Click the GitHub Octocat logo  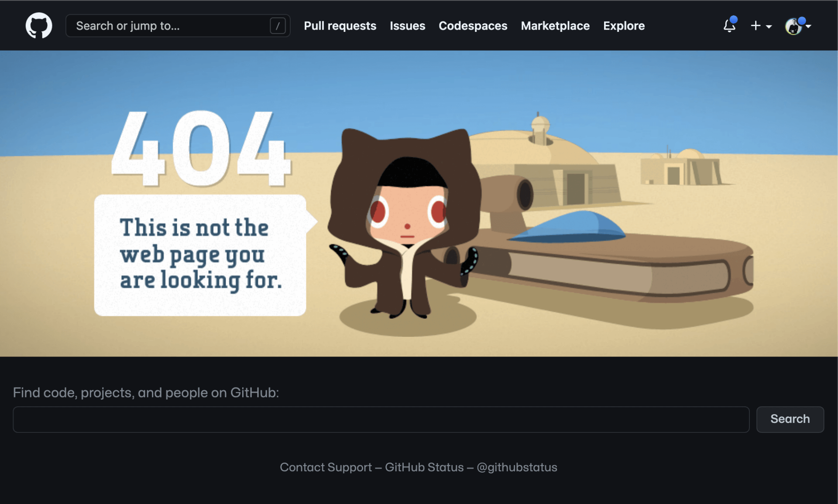click(39, 25)
